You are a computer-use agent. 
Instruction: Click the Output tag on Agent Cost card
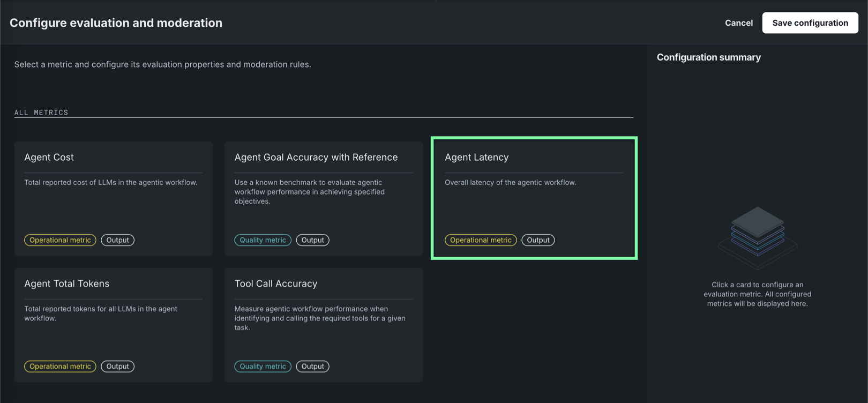click(x=117, y=240)
